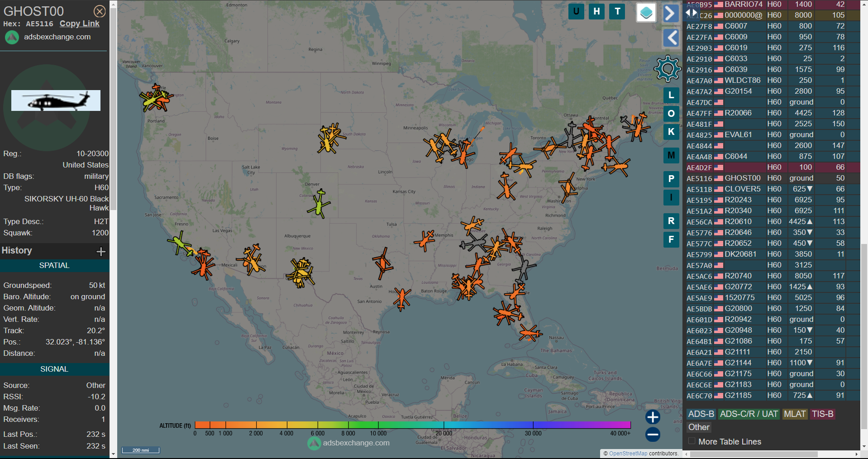Click the altitude color scale bar

pos(413,425)
